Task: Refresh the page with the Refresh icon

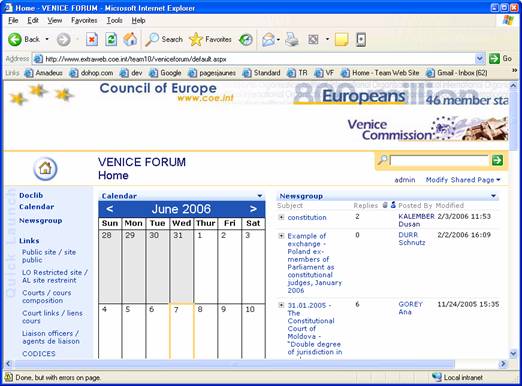Action: [111, 40]
